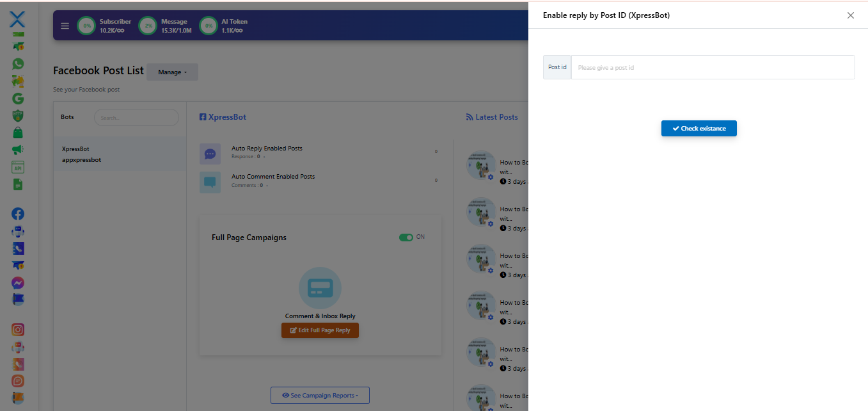Open the See Campaign Reports dropdown
Screen dimensions: 868x411
(320, 396)
